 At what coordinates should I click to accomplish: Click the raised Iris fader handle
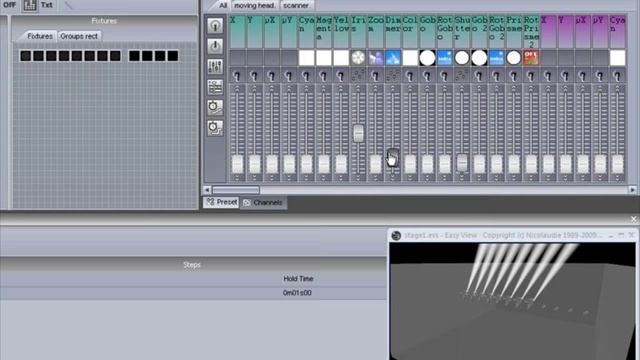coord(358,133)
